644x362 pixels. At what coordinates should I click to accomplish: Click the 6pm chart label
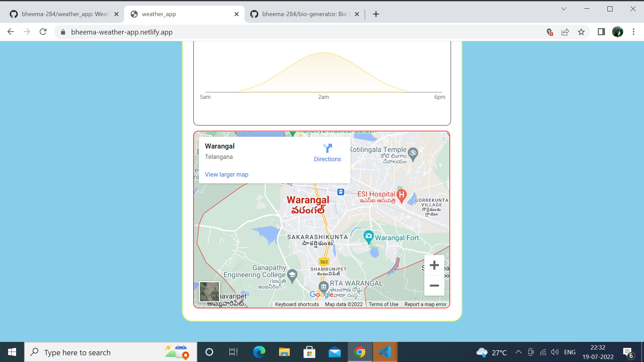tap(440, 97)
